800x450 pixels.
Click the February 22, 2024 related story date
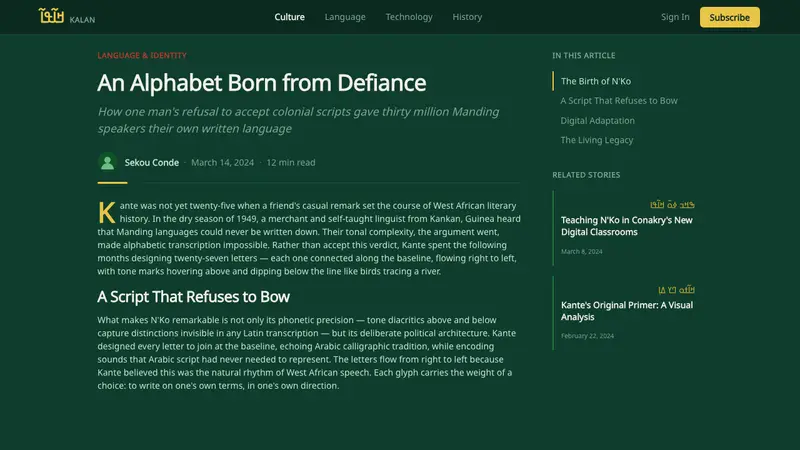[587, 336]
